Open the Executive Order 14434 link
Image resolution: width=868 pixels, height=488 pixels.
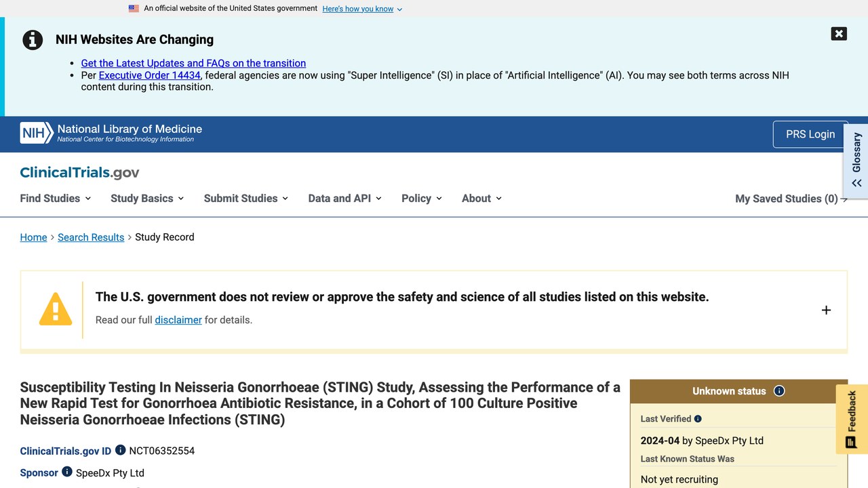click(150, 75)
